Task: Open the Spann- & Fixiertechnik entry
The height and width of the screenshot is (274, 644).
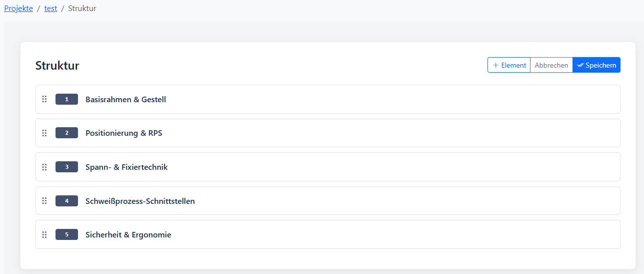Action: click(126, 167)
